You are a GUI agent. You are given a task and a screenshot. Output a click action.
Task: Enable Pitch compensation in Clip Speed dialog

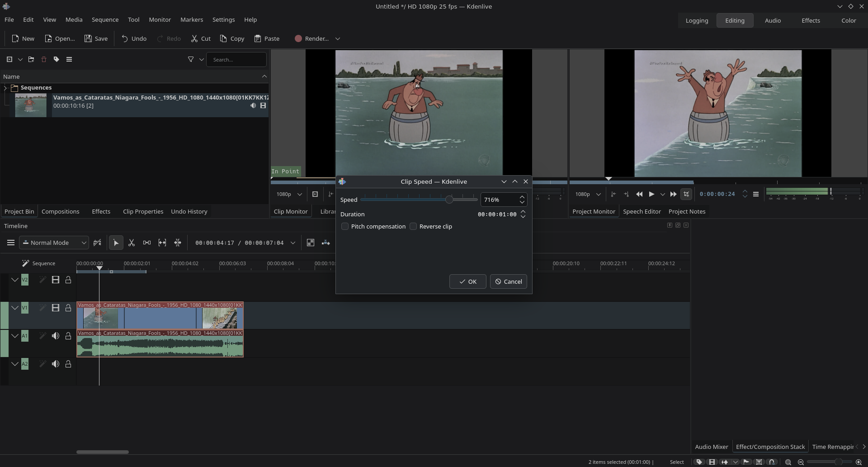pyautogui.click(x=345, y=226)
